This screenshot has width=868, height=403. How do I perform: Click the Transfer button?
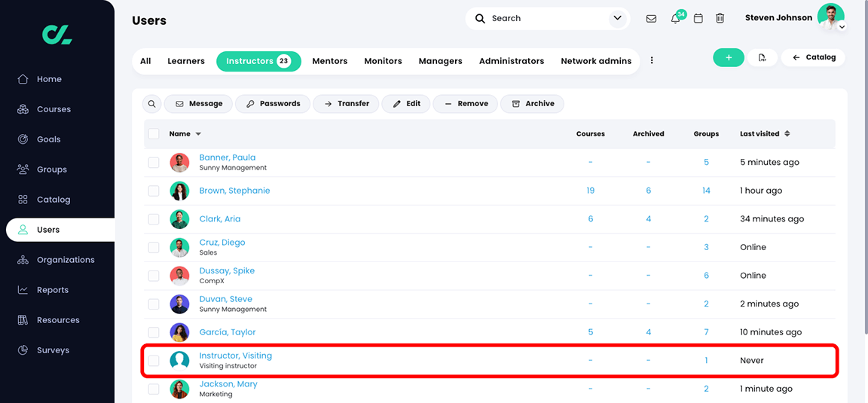pos(346,103)
